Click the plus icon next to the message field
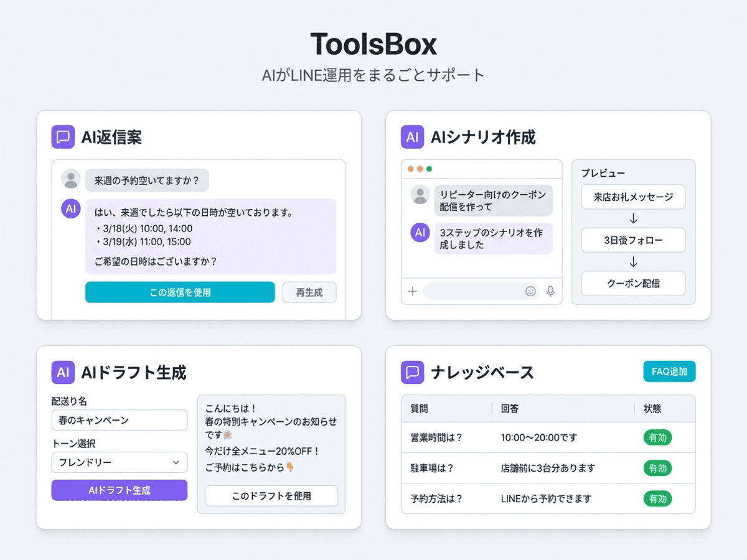 413,291
